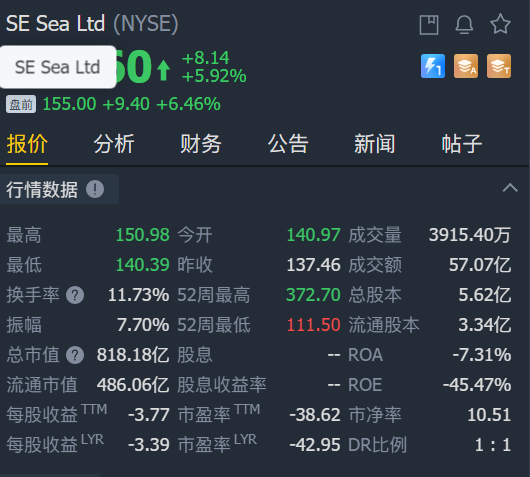The width and height of the screenshot is (530, 477).
Task: Click the 行情数据 section header
Action: [x=42, y=189]
